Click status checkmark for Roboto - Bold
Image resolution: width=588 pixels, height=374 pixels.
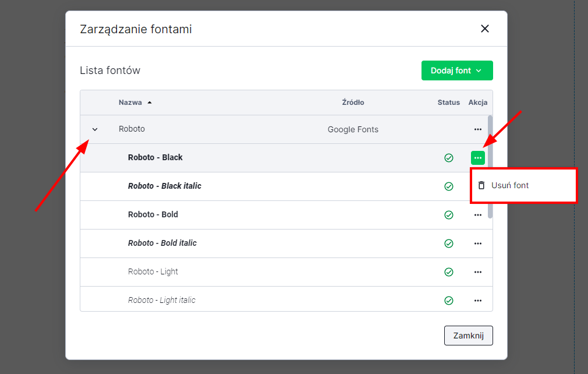click(448, 215)
